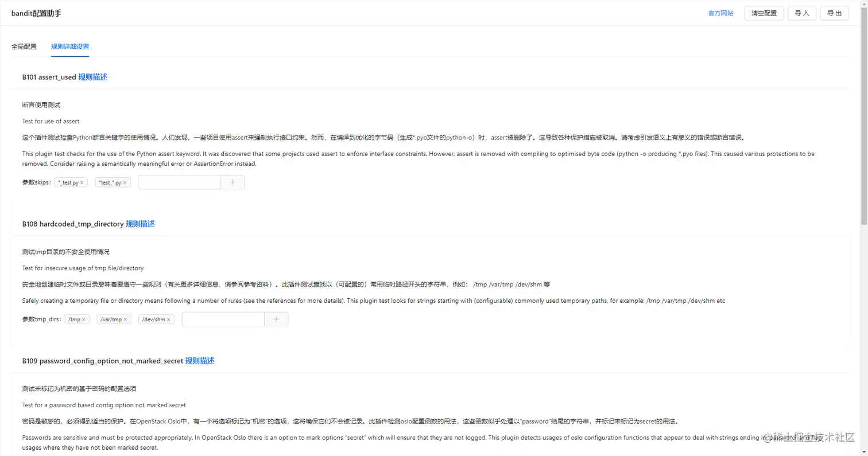This screenshot has height=456, width=868.
Task: Click the bandit配置助手 title
Action: [x=36, y=13]
